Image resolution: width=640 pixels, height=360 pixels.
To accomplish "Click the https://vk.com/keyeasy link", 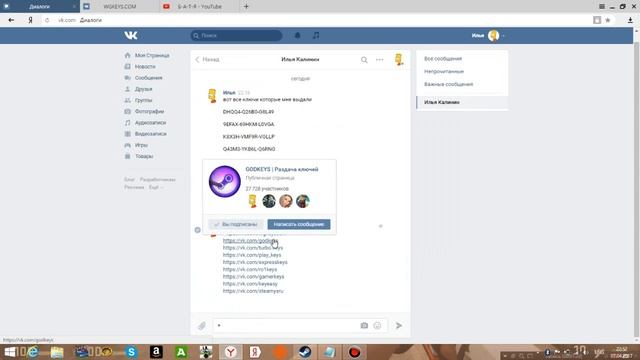I will pyautogui.click(x=250, y=284).
